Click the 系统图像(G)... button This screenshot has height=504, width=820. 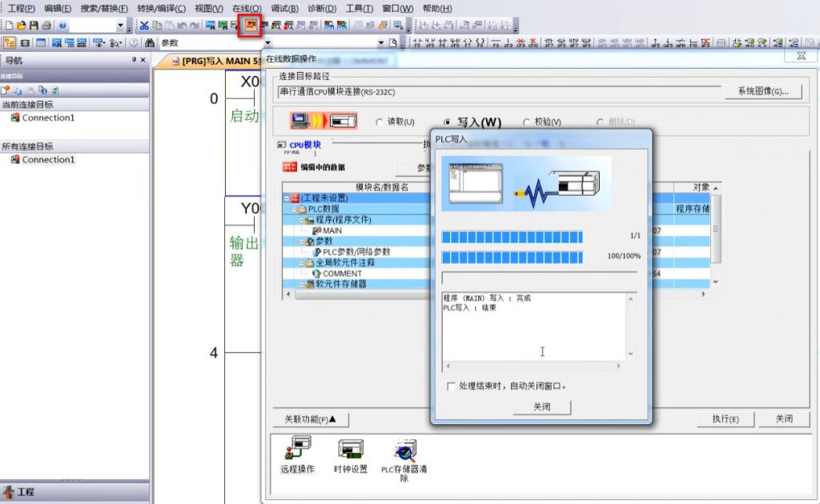763,91
